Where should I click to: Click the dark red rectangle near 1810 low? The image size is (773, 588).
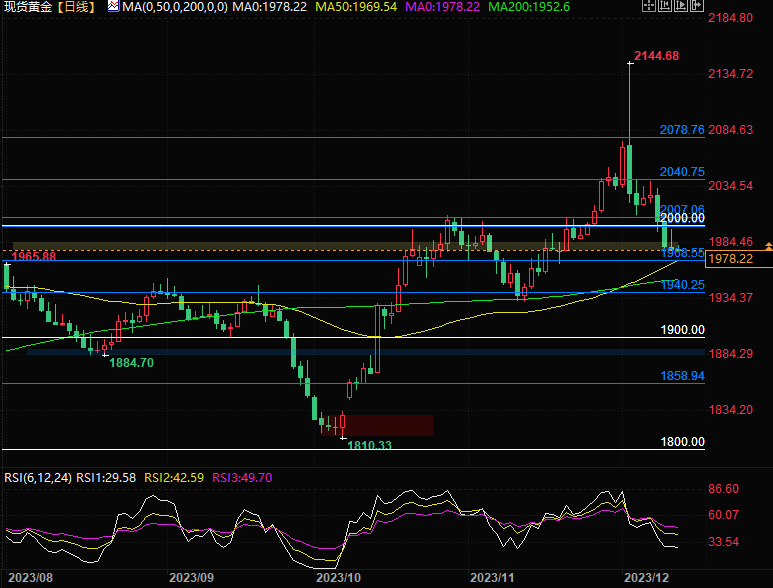tap(390, 425)
